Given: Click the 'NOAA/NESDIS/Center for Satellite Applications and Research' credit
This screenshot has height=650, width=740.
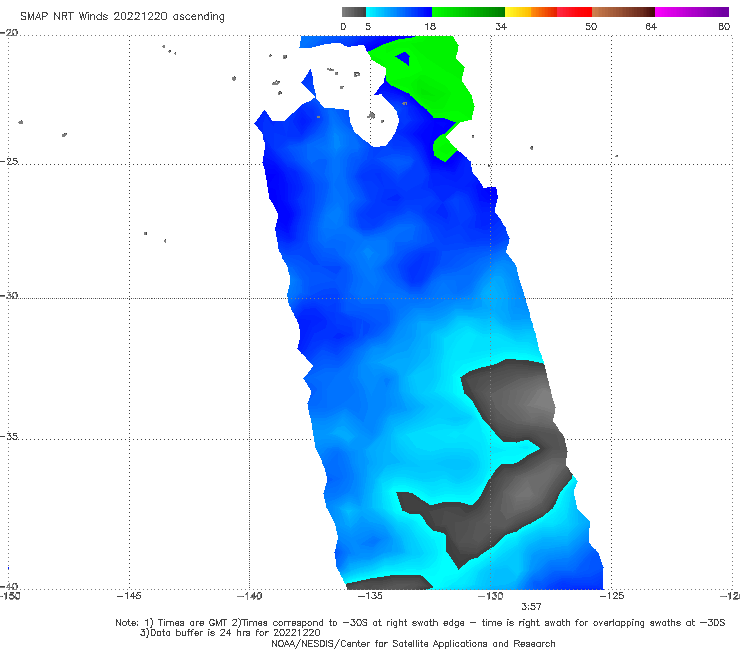Looking at the screenshot, I should coord(413,644).
